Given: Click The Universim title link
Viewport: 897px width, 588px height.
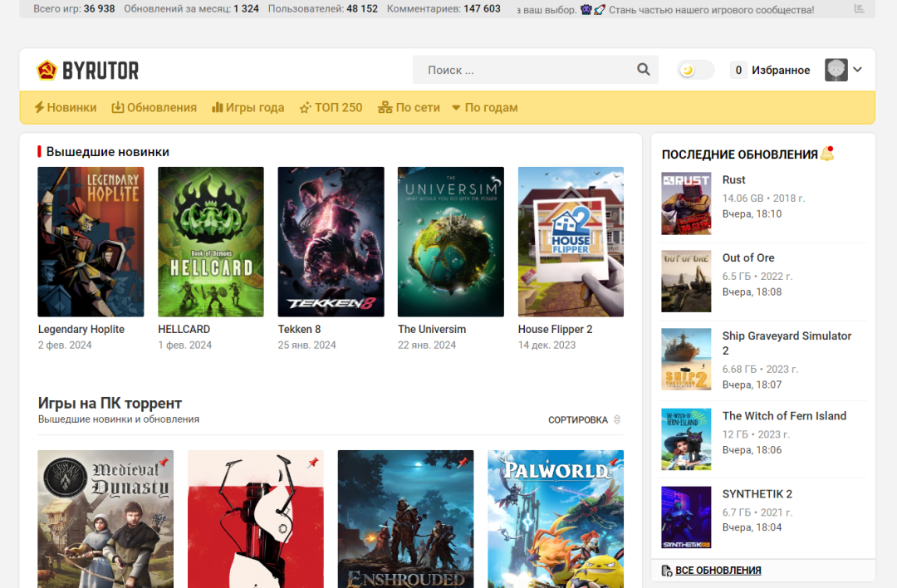Looking at the screenshot, I should [x=432, y=330].
